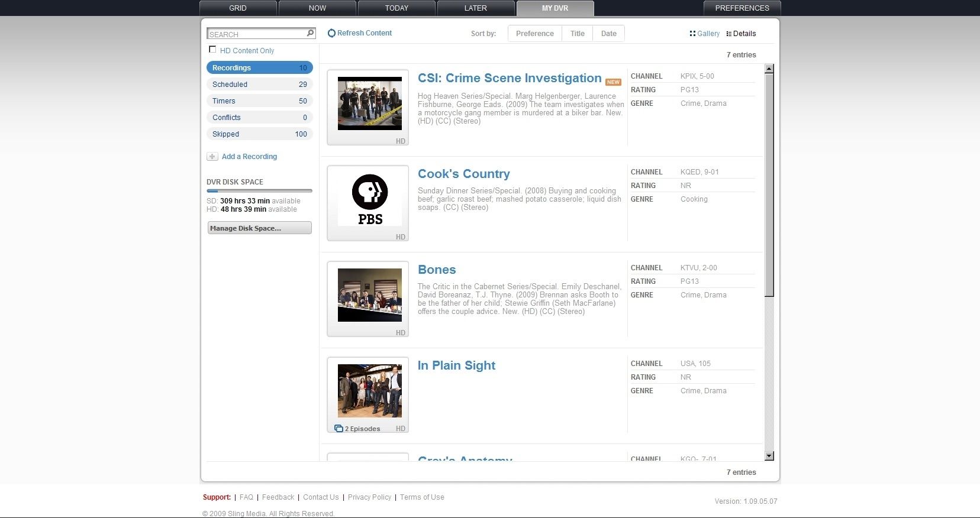The height and width of the screenshot is (518, 980).
Task: Click the USA, 105 channel value
Action: (x=695, y=364)
